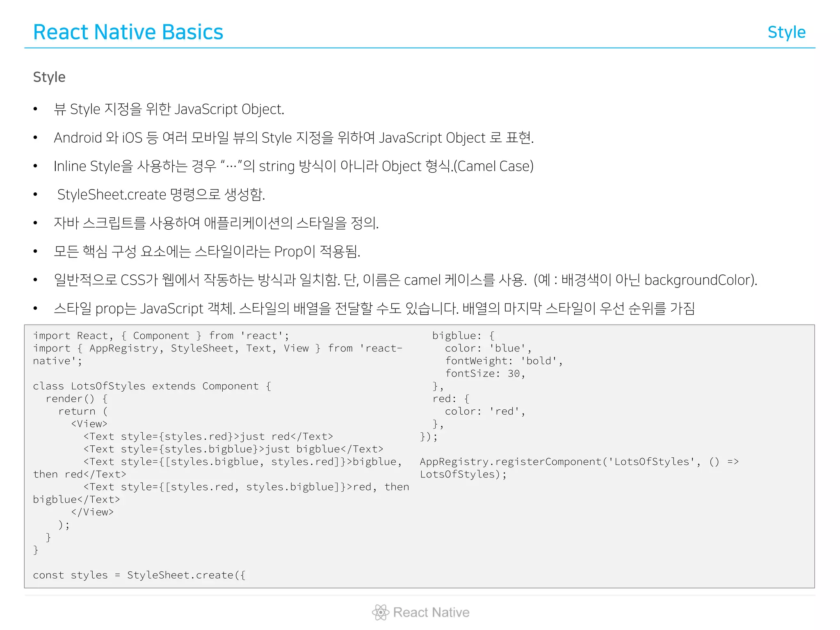The image size is (840, 630).
Task: Click 'const styles = StyleSheet.create({' line
Action: (x=139, y=575)
